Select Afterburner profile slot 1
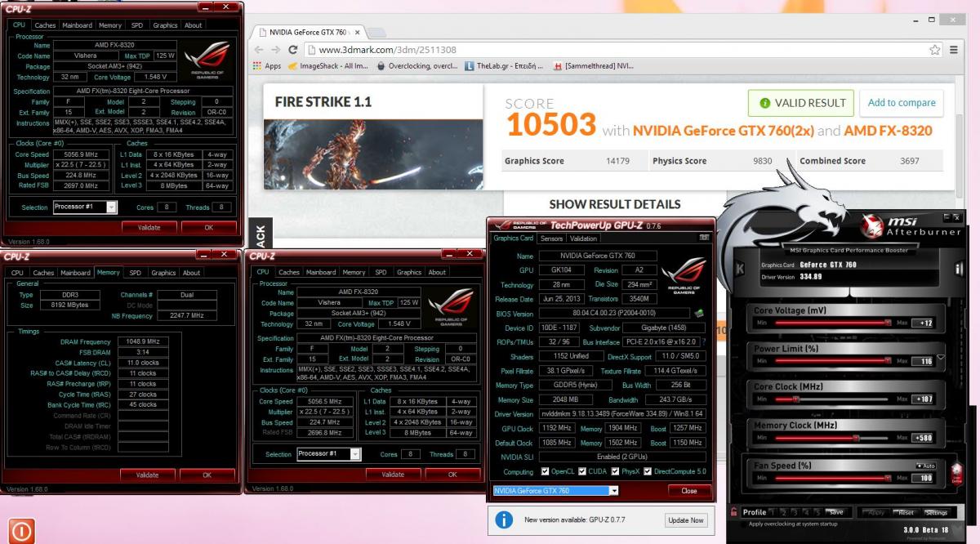980x544 pixels. pyautogui.click(x=773, y=512)
